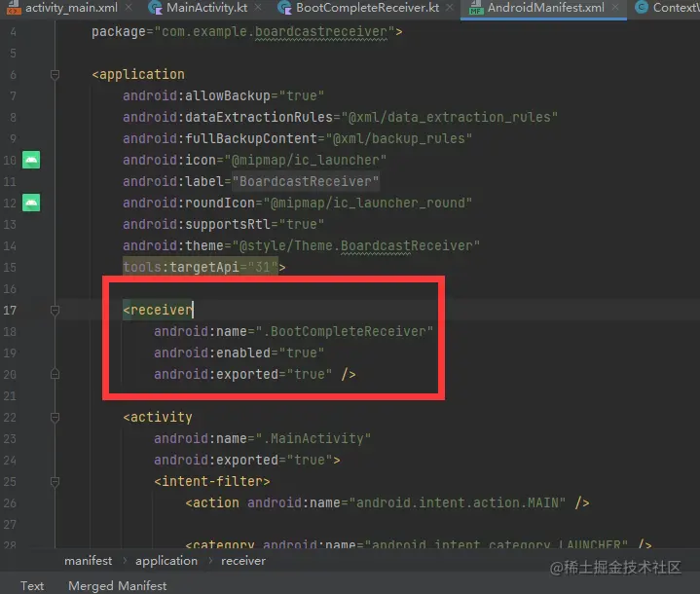Image resolution: width=700 pixels, height=594 pixels.
Task: Close the AndroidManifest.xml tab
Action: coord(615,7)
